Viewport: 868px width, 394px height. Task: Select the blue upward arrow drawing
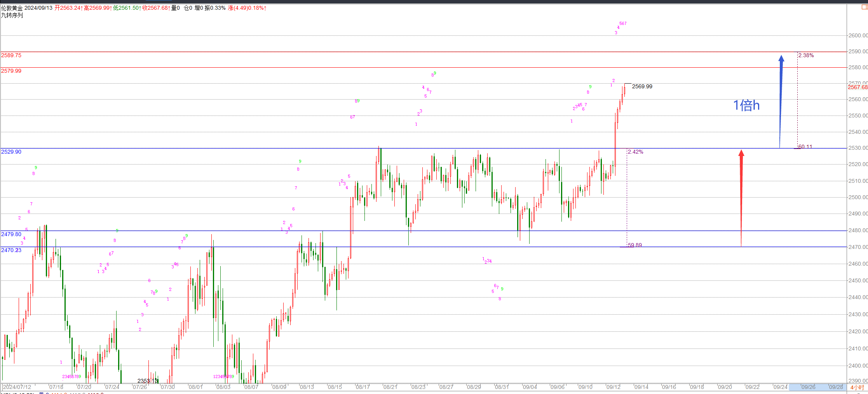click(x=781, y=102)
